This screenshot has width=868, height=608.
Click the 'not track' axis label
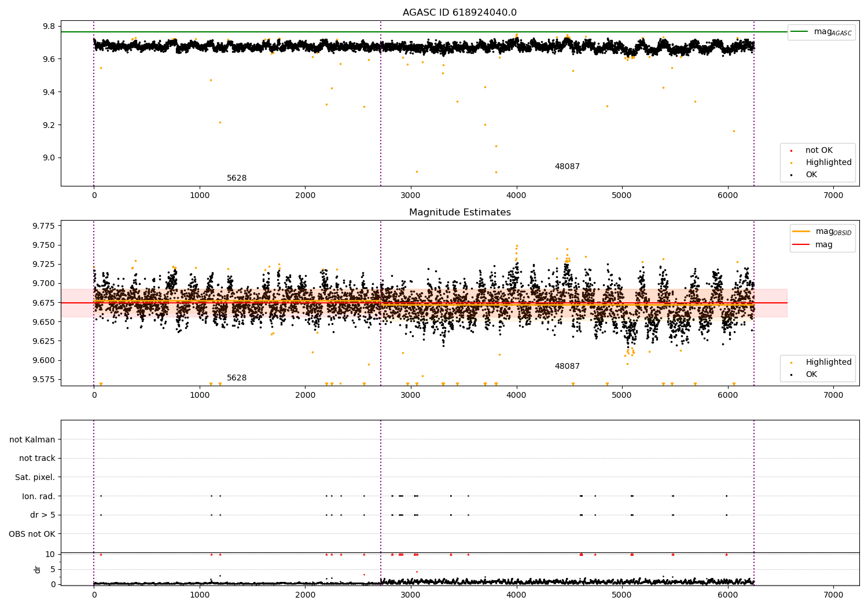click(37, 459)
